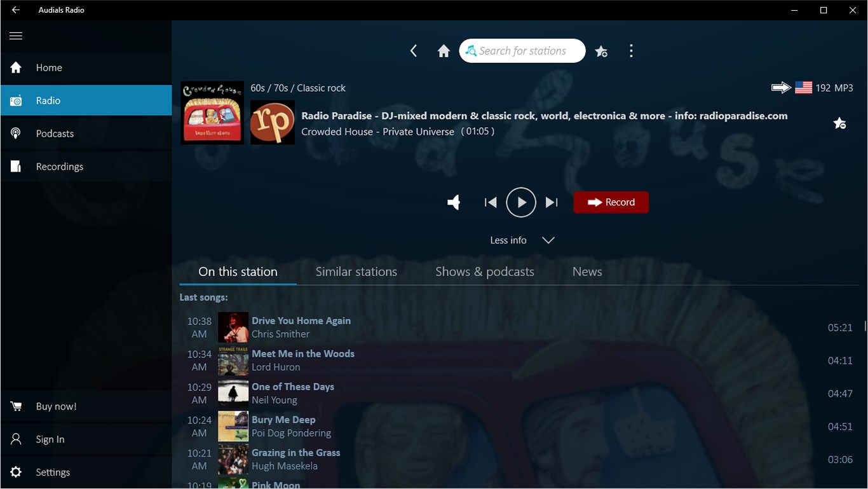The width and height of the screenshot is (868, 489).
Task: Open Recordings in the sidebar
Action: [86, 167]
